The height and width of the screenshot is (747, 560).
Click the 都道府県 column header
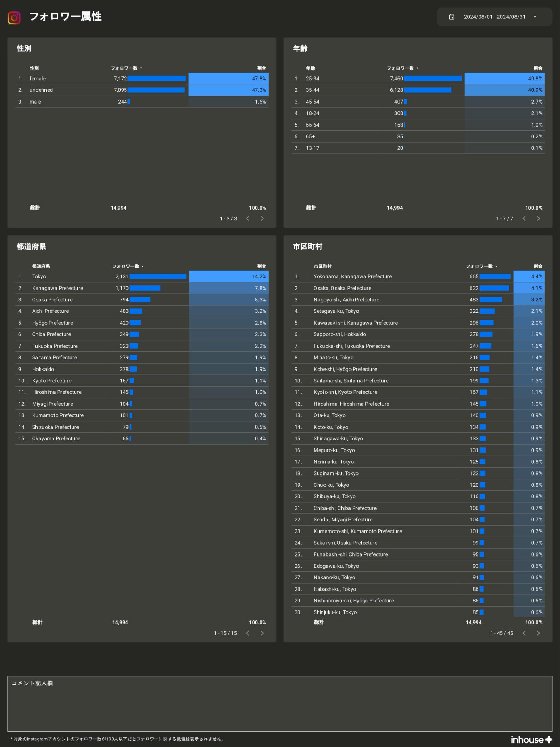pyautogui.click(x=41, y=266)
